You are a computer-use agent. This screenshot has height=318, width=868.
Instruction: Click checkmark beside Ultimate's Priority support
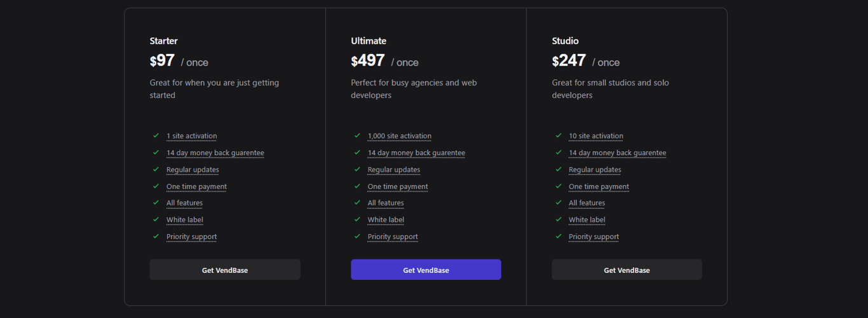click(357, 236)
